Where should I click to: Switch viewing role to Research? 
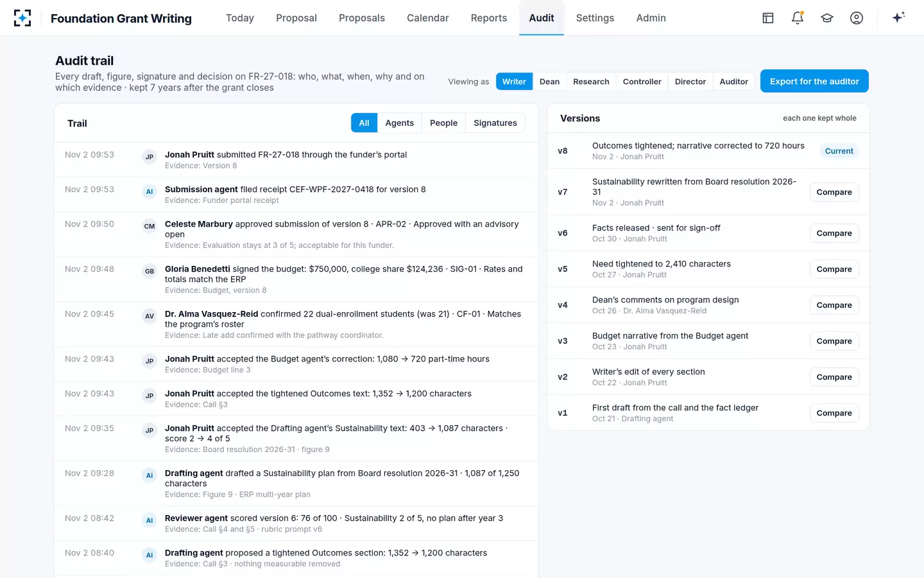pos(591,82)
